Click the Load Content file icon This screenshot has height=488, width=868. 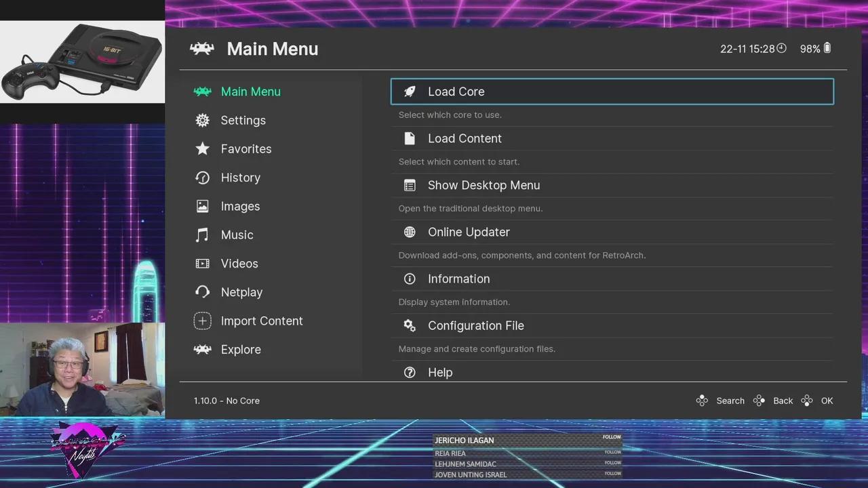click(x=410, y=138)
